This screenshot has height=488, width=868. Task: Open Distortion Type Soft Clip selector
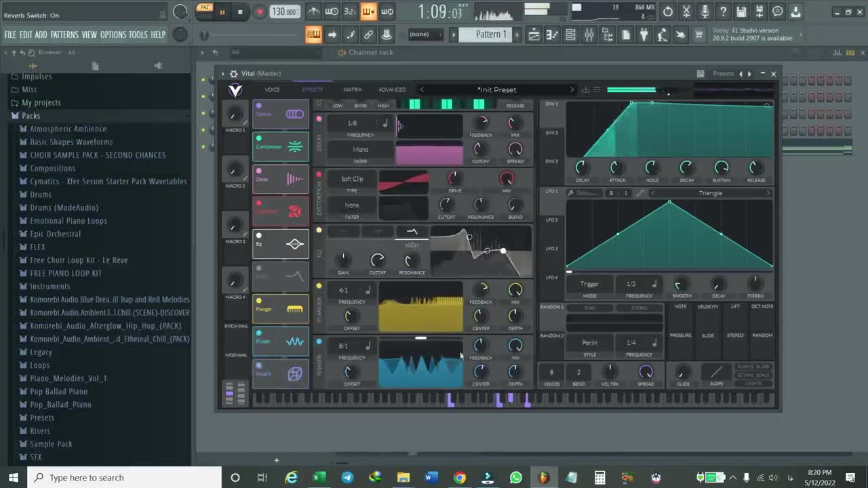(x=352, y=179)
